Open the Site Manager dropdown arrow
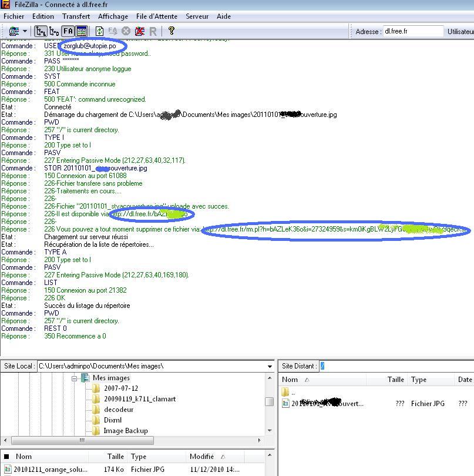 (25, 31)
